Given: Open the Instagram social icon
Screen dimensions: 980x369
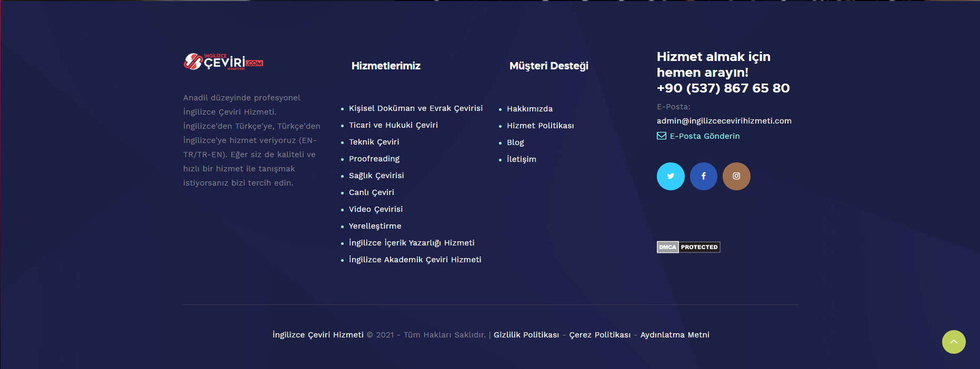Looking at the screenshot, I should click(x=736, y=176).
